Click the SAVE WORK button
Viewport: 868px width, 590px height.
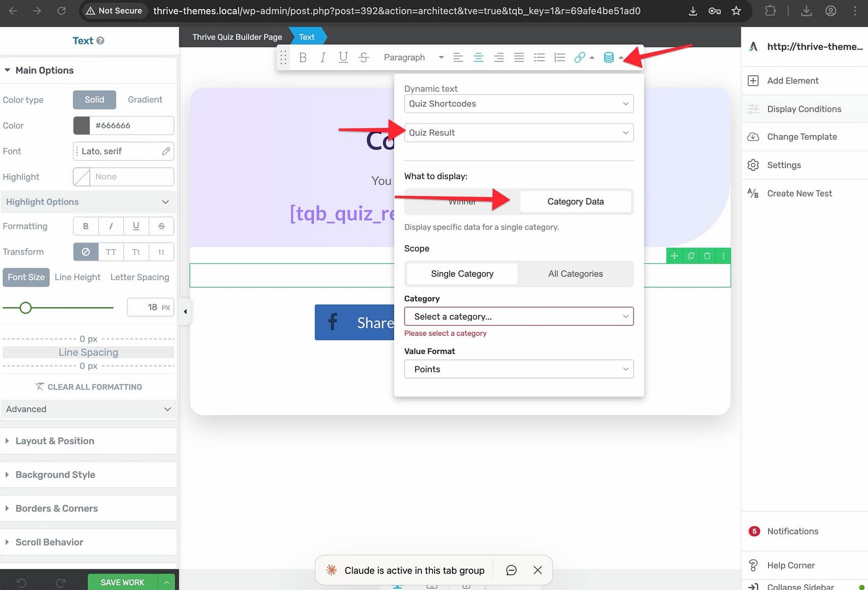tap(122, 582)
